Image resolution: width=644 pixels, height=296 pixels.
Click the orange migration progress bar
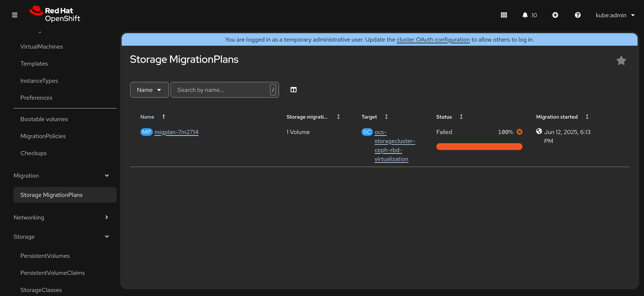pyautogui.click(x=479, y=147)
